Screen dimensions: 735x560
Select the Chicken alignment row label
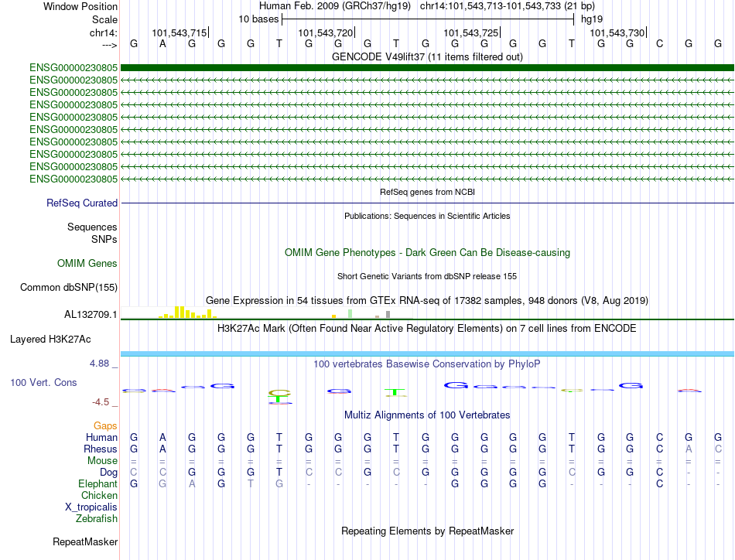click(x=99, y=495)
